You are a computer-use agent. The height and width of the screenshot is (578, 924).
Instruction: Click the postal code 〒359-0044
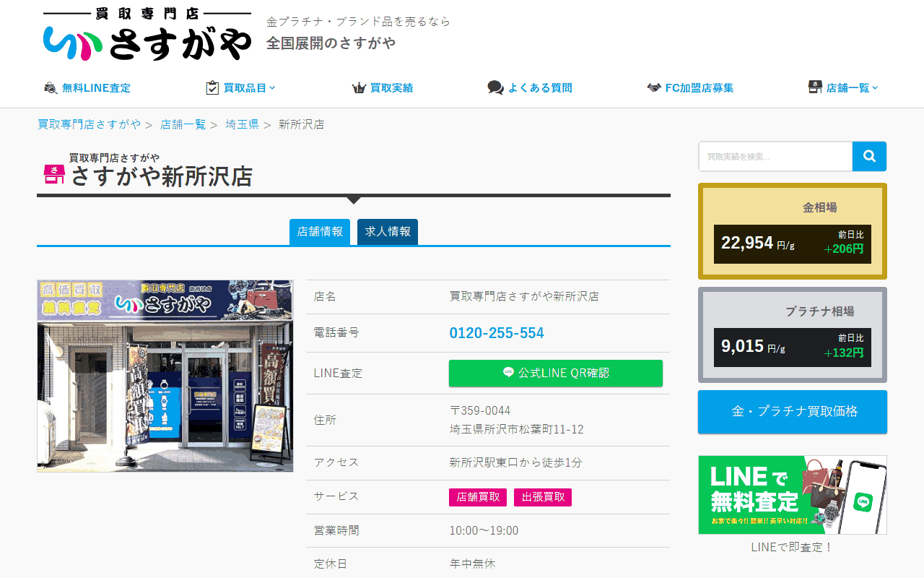(480, 411)
